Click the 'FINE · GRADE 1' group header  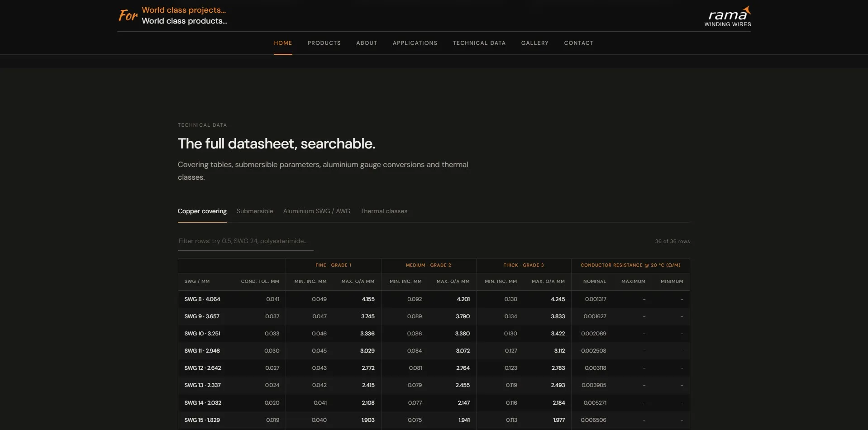pos(334,265)
